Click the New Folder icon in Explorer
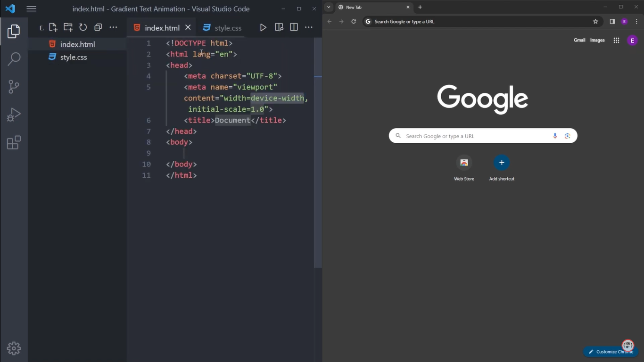The width and height of the screenshot is (644, 362). click(68, 27)
